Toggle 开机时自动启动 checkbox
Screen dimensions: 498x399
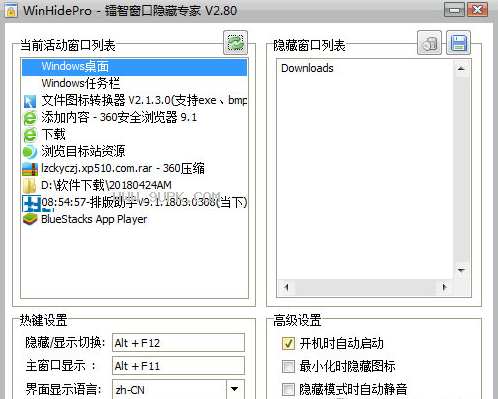pos(288,343)
